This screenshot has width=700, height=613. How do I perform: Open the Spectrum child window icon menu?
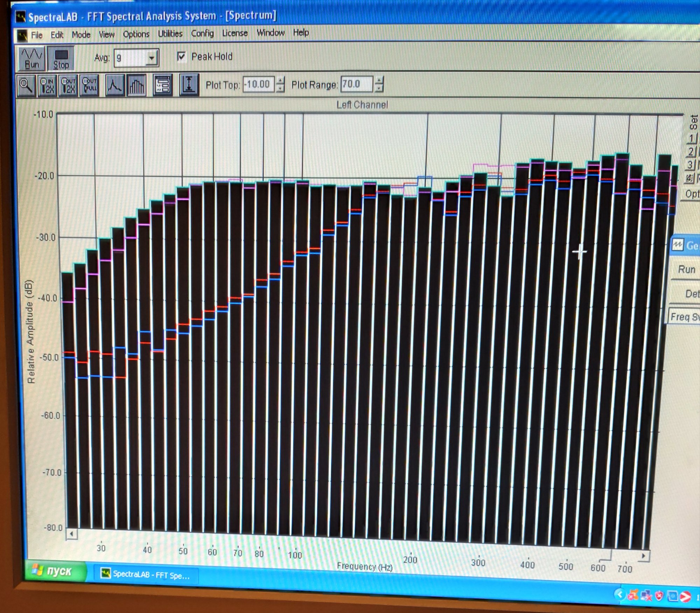[22, 35]
